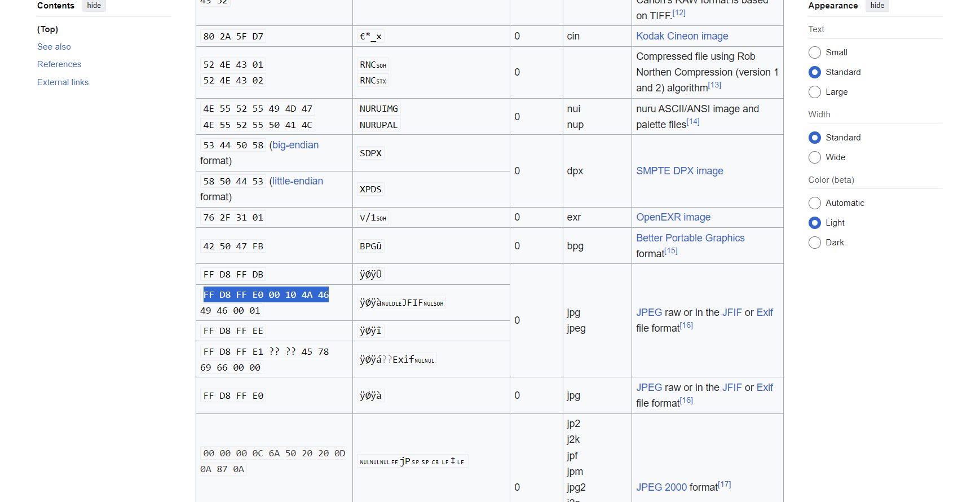Choose the Wide width option
This screenshot has width=980, height=502.
(x=815, y=157)
